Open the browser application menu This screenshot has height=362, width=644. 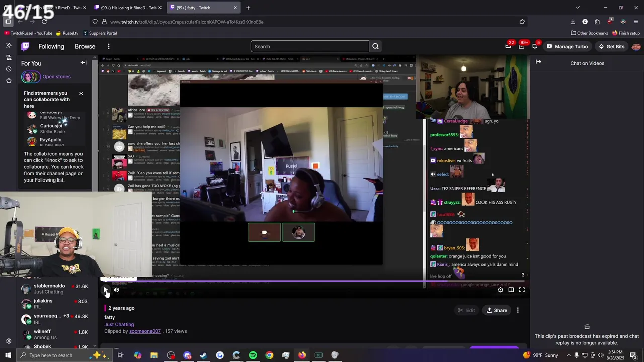[x=636, y=22]
